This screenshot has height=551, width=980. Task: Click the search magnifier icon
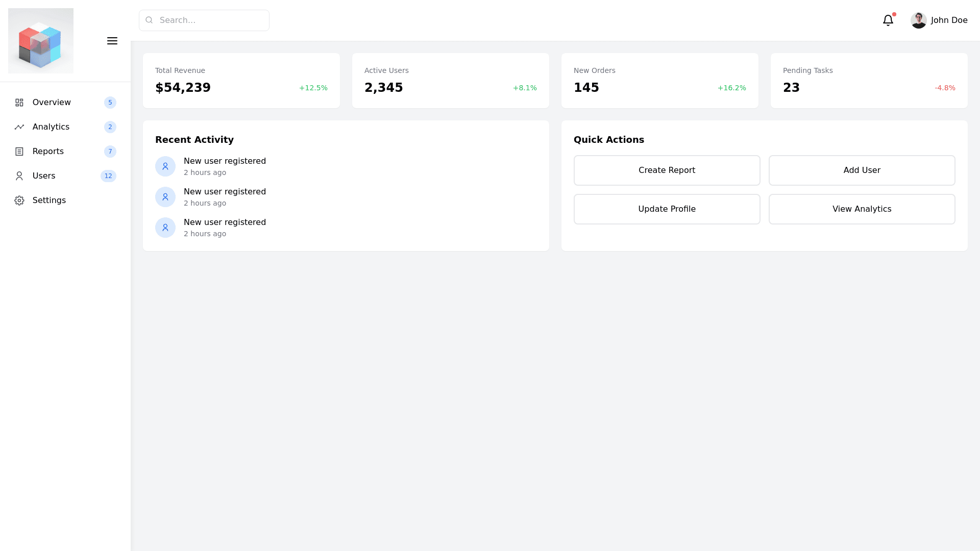pos(149,20)
